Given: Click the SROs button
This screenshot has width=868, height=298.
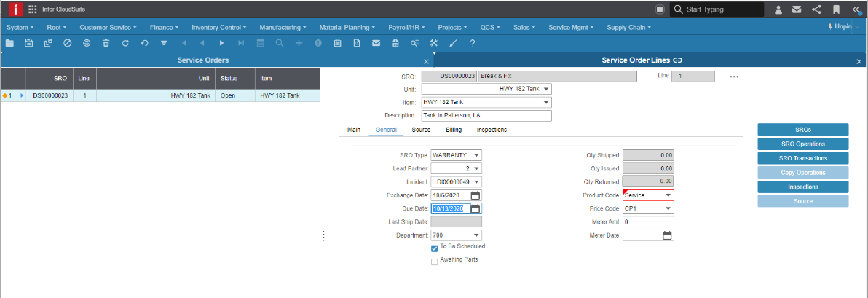Looking at the screenshot, I should (802, 130).
